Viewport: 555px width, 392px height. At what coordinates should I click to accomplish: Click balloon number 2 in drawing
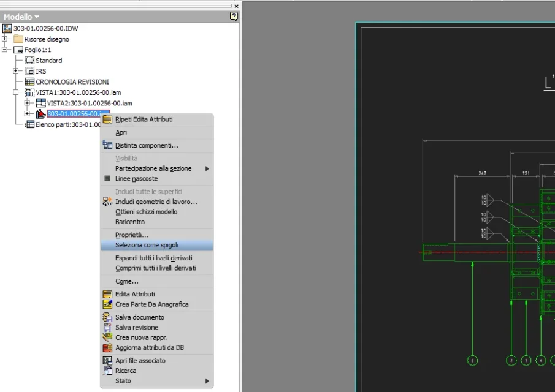pos(472,361)
